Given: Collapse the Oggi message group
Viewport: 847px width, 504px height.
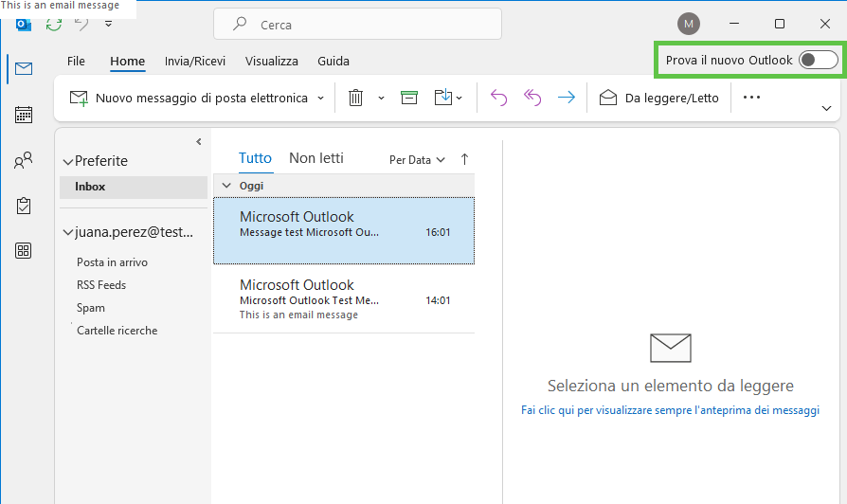Looking at the screenshot, I should pos(226,186).
